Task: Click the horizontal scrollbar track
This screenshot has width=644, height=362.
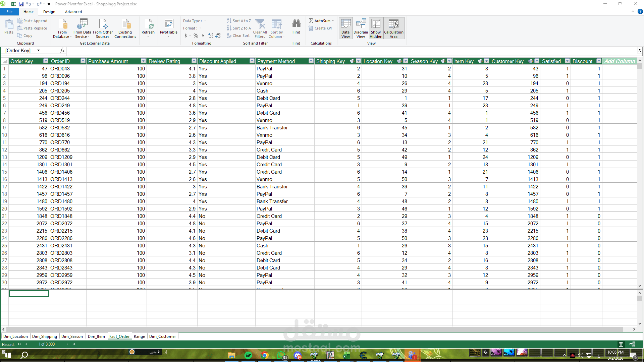Action: 315,329
